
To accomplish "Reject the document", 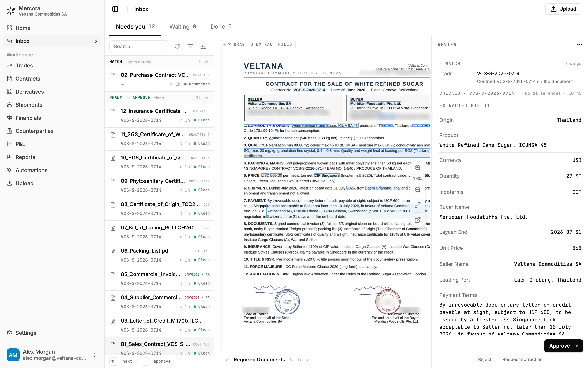I will point(484,359).
